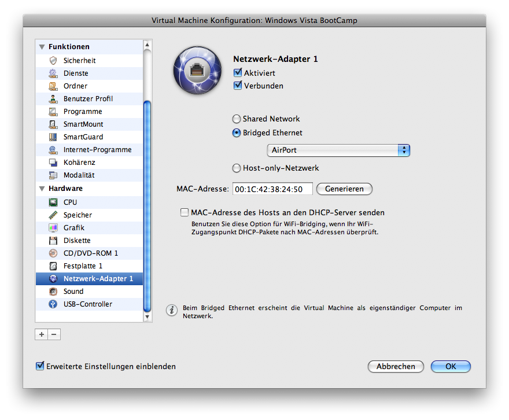The width and height of the screenshot is (509, 420).
Task: Click the large network adapter globe icon
Action: [197, 70]
